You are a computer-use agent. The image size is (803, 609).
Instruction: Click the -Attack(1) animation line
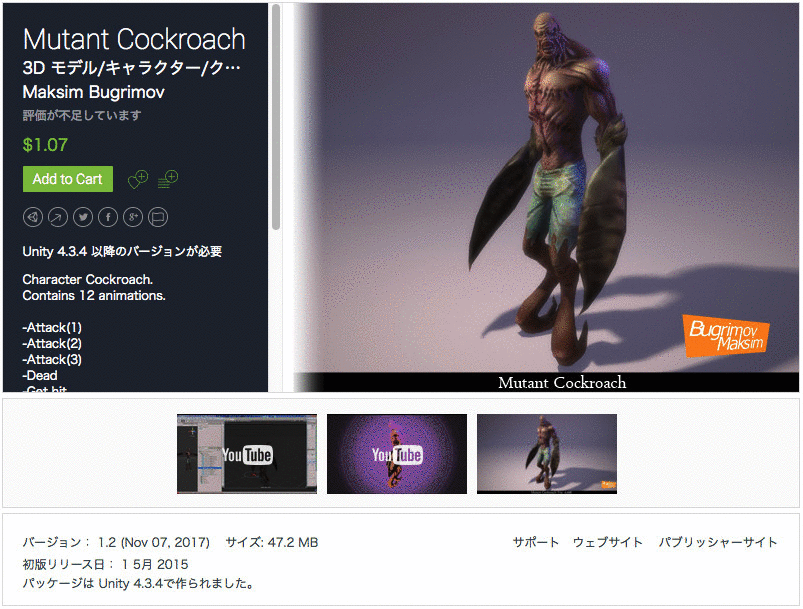click(52, 327)
